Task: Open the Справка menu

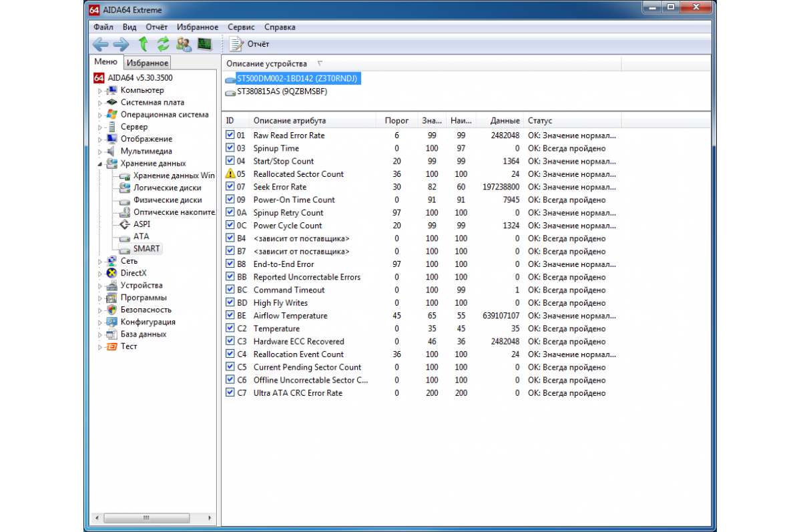Action: click(280, 27)
